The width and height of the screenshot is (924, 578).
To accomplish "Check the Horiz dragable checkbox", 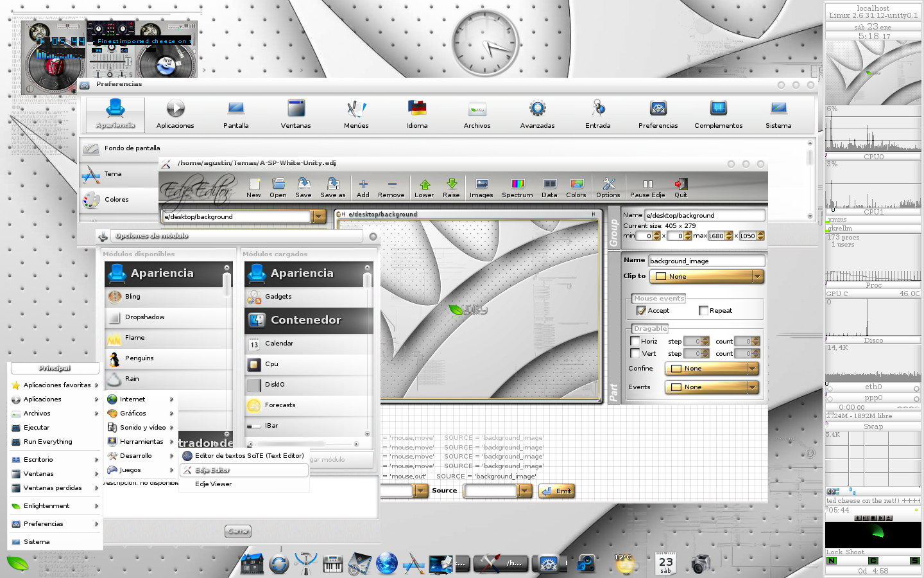I will (x=635, y=341).
